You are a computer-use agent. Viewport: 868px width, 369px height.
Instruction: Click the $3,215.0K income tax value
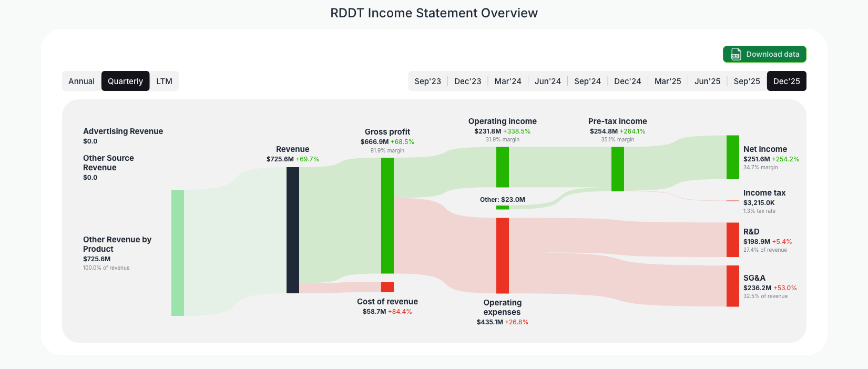[759, 203]
